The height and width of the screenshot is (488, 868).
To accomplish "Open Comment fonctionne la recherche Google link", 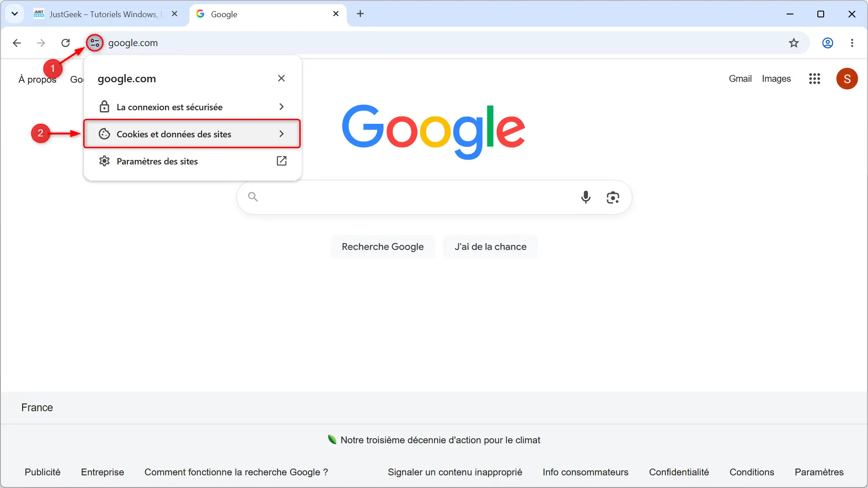I will pos(236,472).
